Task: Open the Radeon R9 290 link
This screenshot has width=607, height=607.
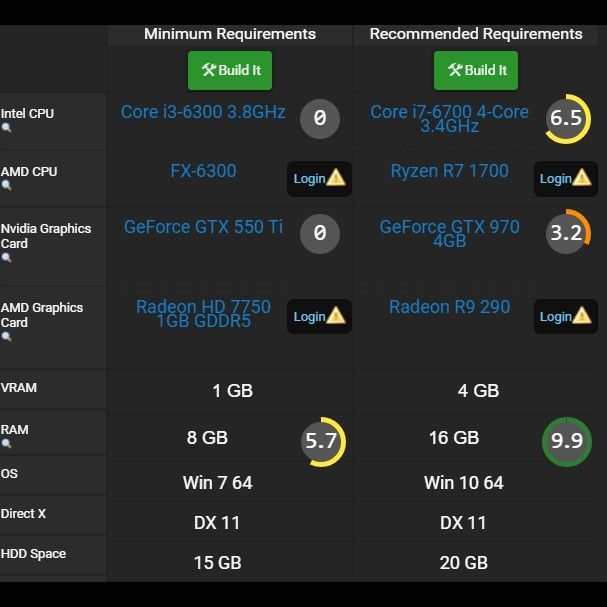Action: click(449, 307)
